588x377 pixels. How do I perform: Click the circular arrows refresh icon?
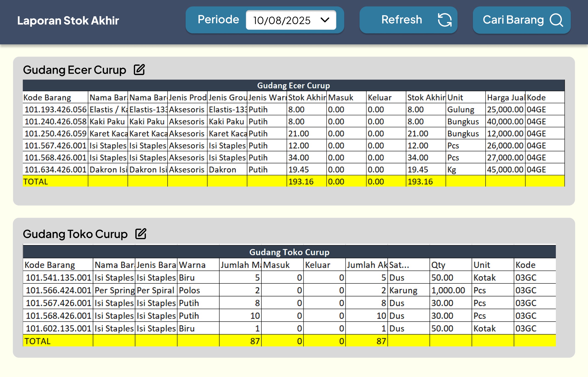[445, 20]
